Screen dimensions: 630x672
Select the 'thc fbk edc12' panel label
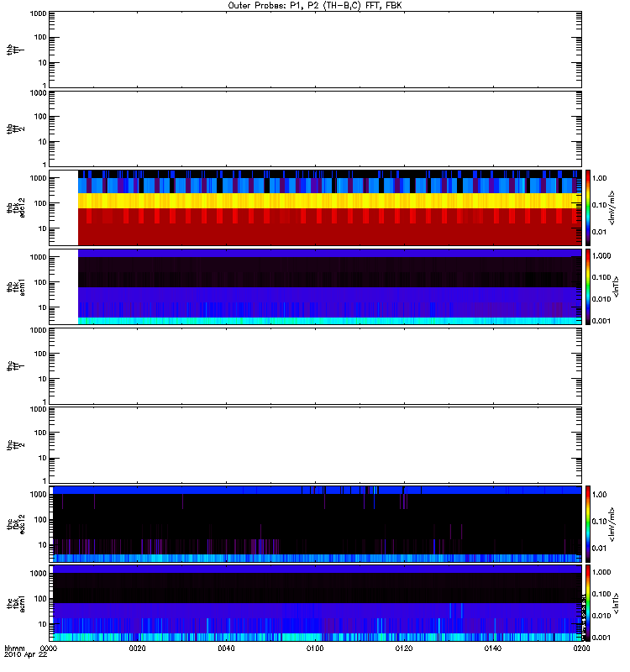(15, 523)
